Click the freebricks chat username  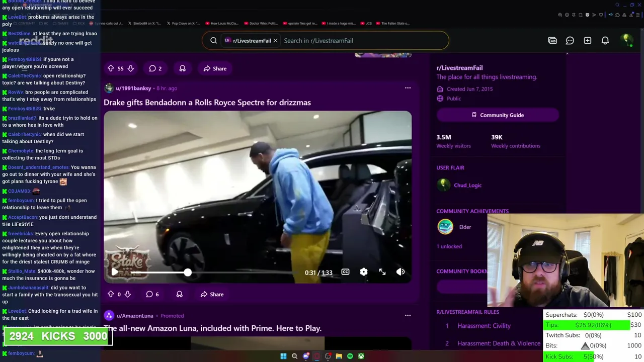21,234
